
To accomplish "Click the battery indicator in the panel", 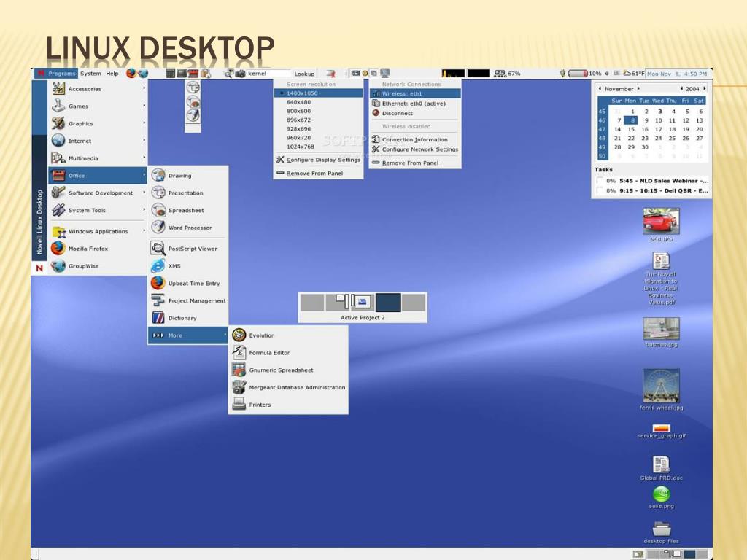I will coord(578,74).
